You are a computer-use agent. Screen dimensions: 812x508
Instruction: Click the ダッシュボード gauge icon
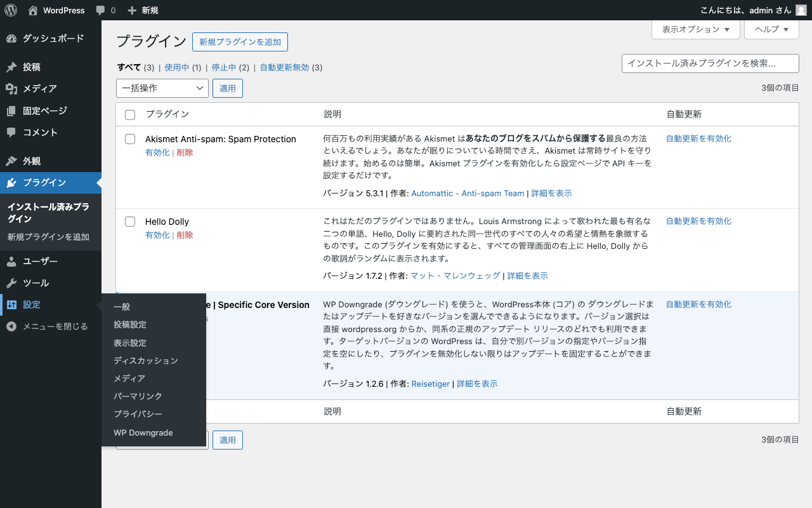(11, 39)
